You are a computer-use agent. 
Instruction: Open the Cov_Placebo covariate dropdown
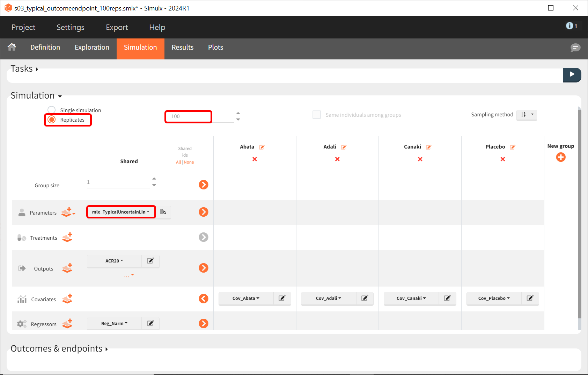[x=494, y=298]
